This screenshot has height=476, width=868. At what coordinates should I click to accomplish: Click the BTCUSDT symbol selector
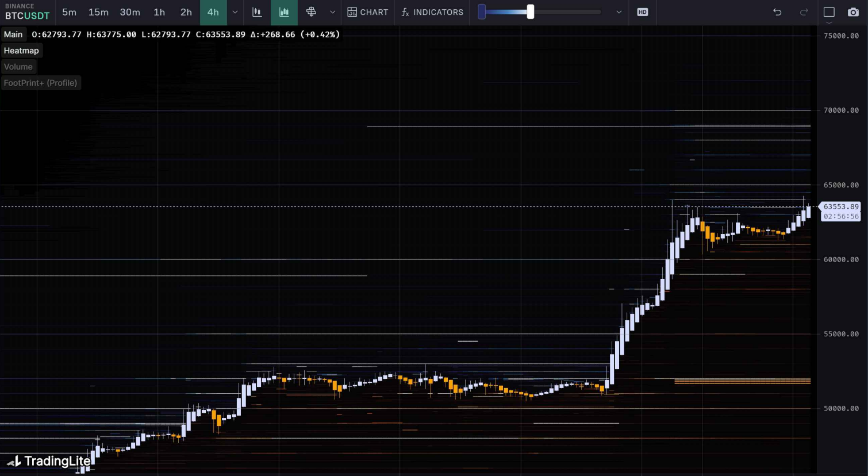coord(27,16)
